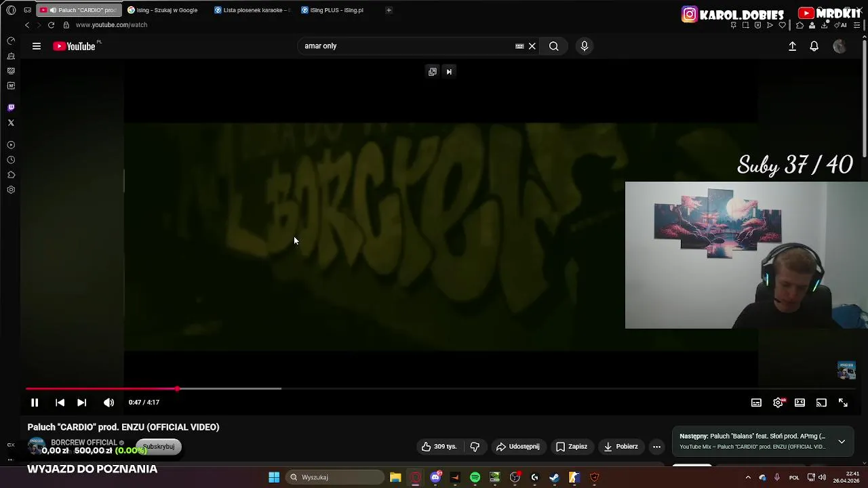
Task: Pop out the video with detach icon
Action: [433, 72]
